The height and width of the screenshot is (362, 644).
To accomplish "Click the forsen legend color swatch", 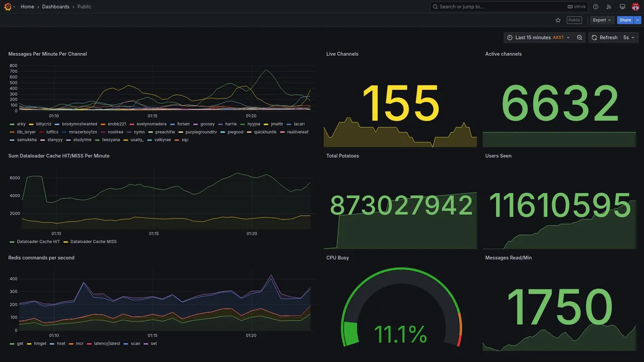I will tap(173, 124).
